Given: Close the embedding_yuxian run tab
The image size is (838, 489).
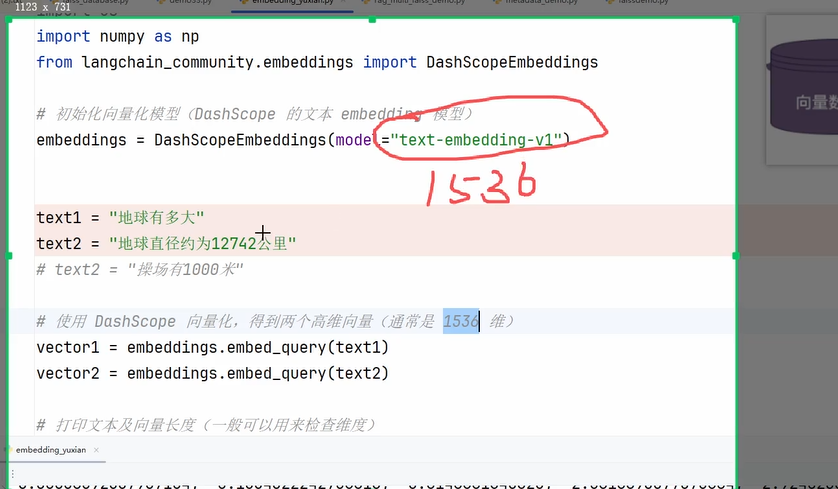Looking at the screenshot, I should (x=96, y=450).
